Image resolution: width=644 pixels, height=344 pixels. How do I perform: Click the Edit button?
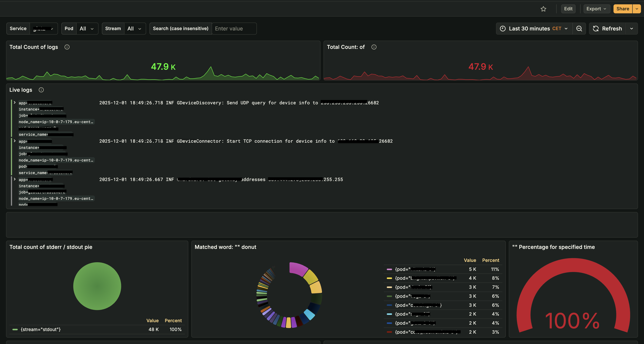tap(568, 9)
